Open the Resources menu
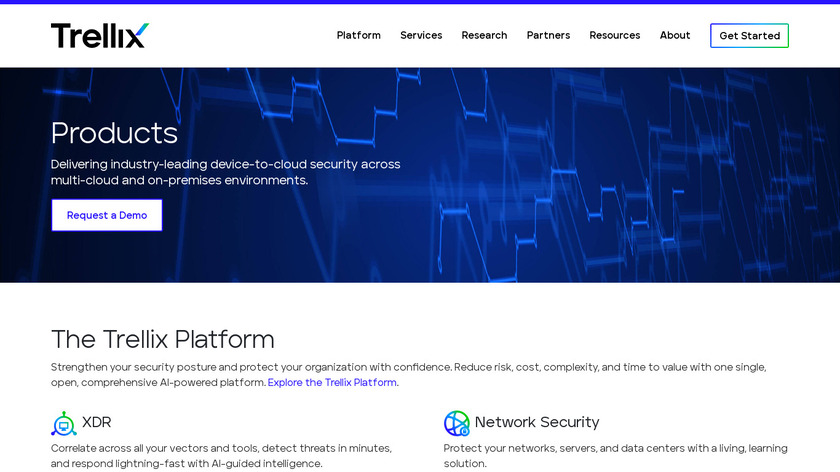Image resolution: width=840 pixels, height=472 pixels. (x=614, y=35)
